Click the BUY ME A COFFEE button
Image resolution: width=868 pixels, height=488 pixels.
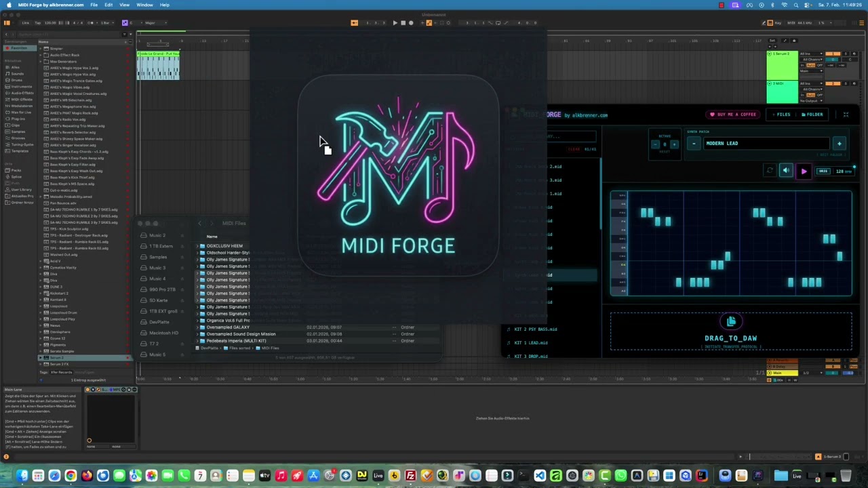tap(732, 115)
